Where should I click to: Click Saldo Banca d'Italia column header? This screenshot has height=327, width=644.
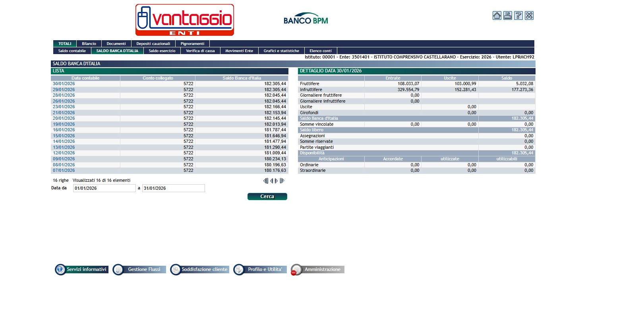click(242, 78)
